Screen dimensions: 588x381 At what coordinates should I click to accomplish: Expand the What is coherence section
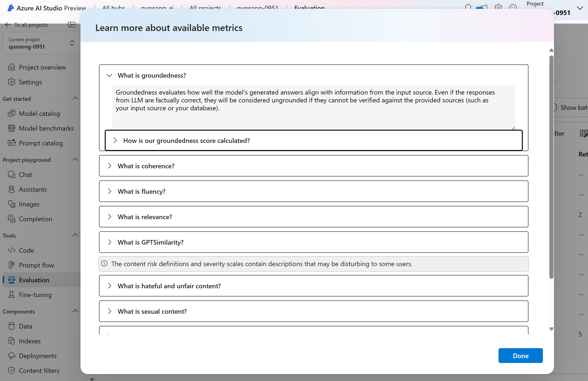coord(313,166)
